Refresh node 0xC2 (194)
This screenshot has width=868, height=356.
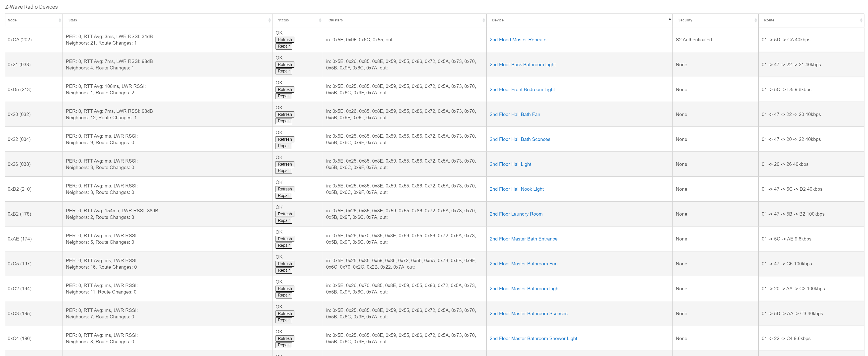285,289
